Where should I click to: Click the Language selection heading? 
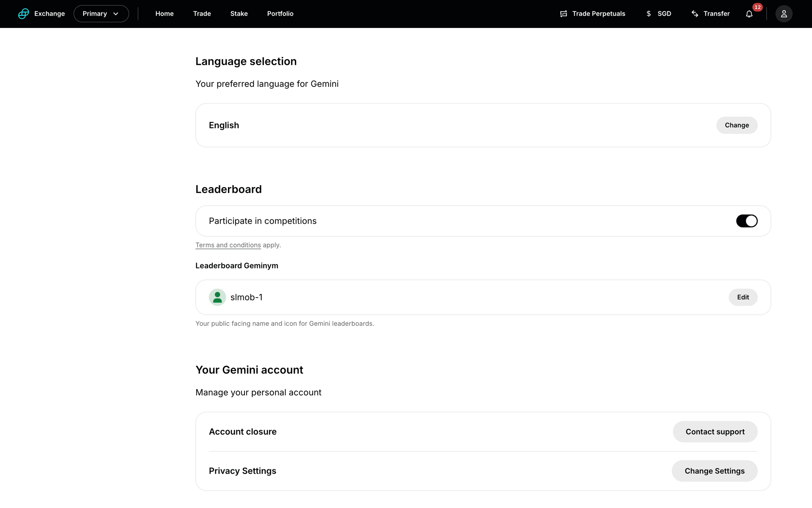pos(246,61)
